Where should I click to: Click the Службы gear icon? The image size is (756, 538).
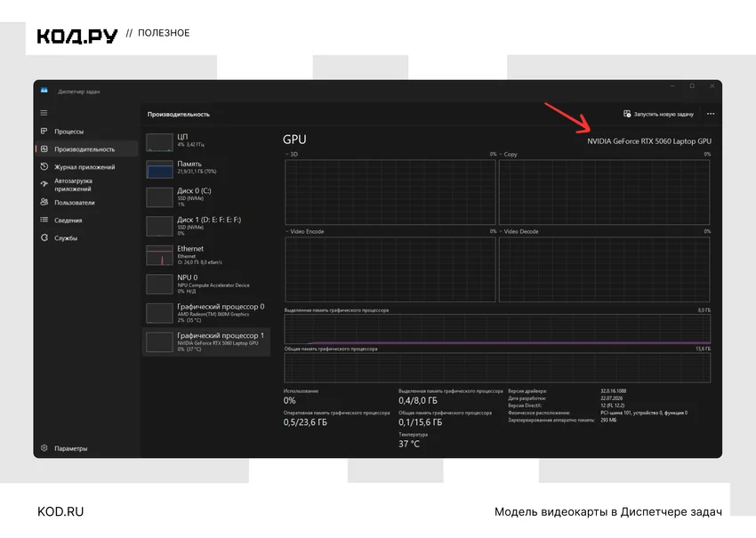click(x=44, y=237)
